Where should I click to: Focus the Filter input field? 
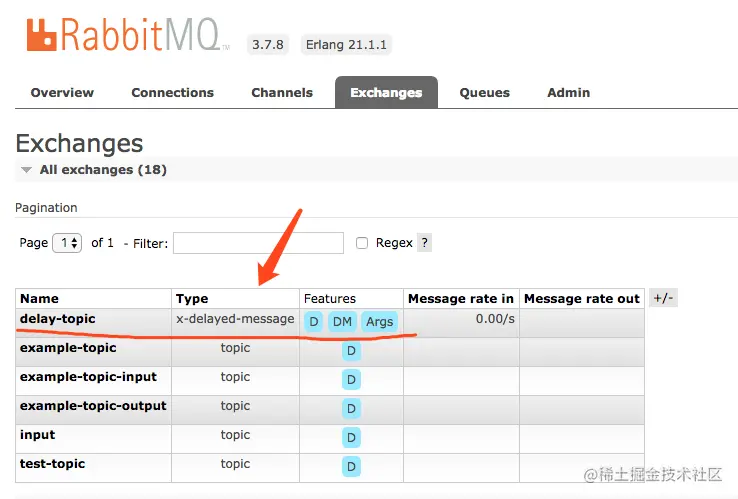pyautogui.click(x=258, y=243)
